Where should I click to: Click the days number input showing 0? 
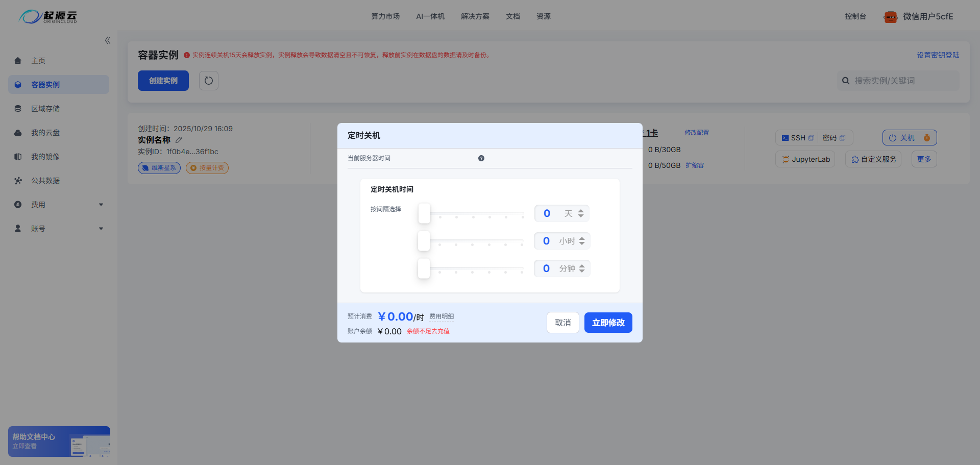point(547,214)
